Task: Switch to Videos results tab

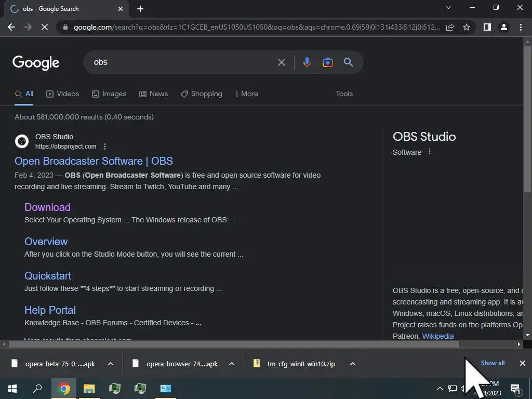Action: click(x=62, y=94)
